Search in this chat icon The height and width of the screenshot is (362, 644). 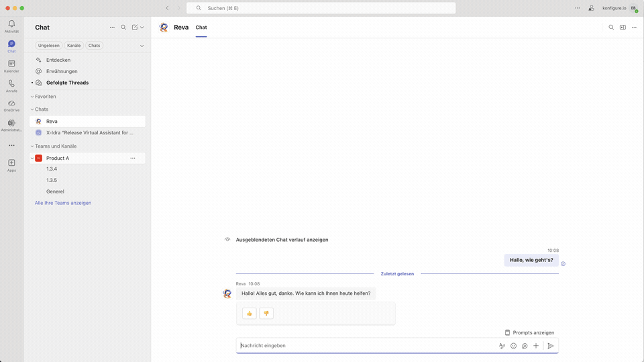click(x=611, y=28)
